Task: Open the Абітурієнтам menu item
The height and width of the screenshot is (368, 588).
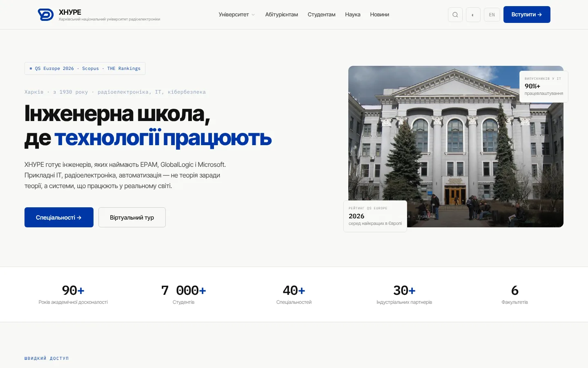Action: coord(282,15)
